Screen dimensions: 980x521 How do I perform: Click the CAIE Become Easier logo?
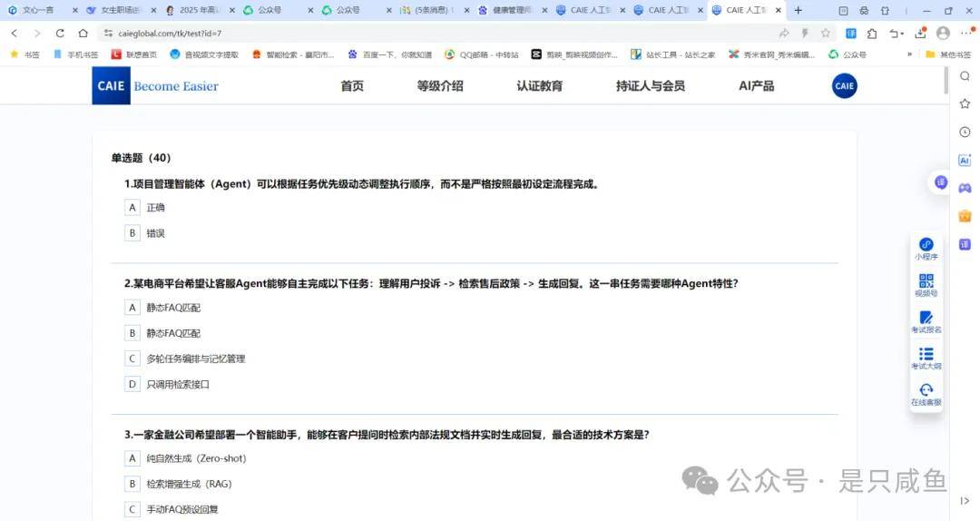(156, 85)
